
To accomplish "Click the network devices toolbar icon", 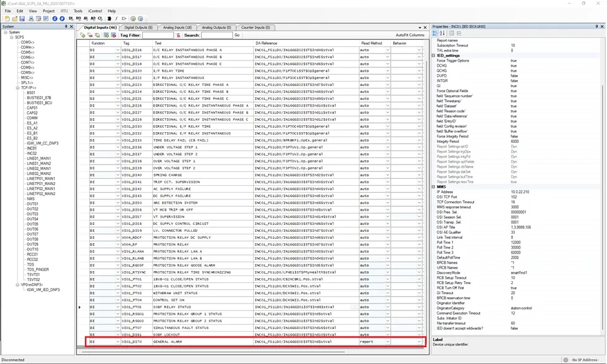I will coord(31,19).
